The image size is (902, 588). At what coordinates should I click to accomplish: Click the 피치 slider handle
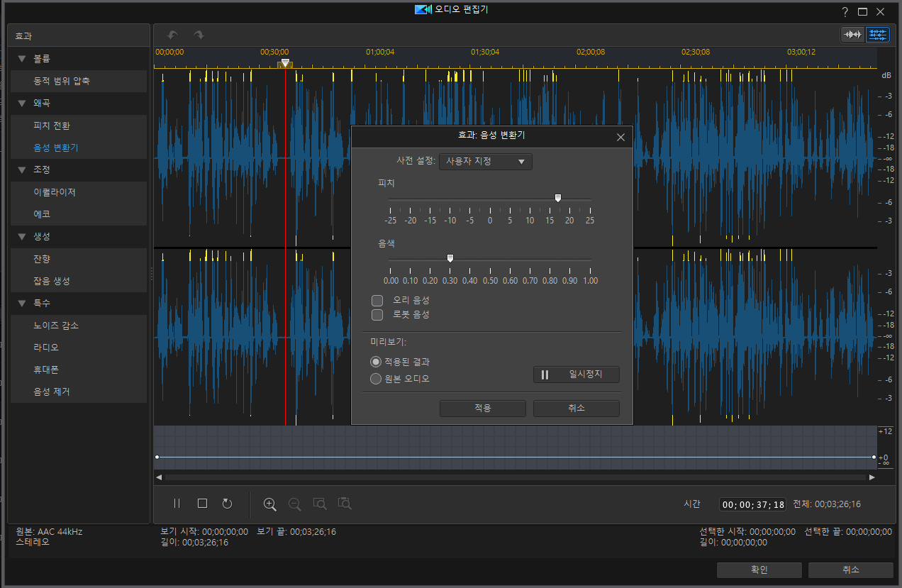pyautogui.click(x=558, y=199)
